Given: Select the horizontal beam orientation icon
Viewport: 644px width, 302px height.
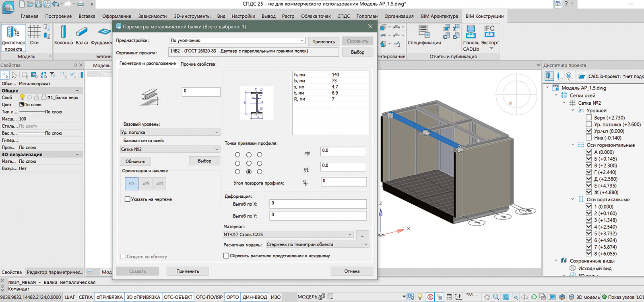Looking at the screenshot, I should point(132,184).
